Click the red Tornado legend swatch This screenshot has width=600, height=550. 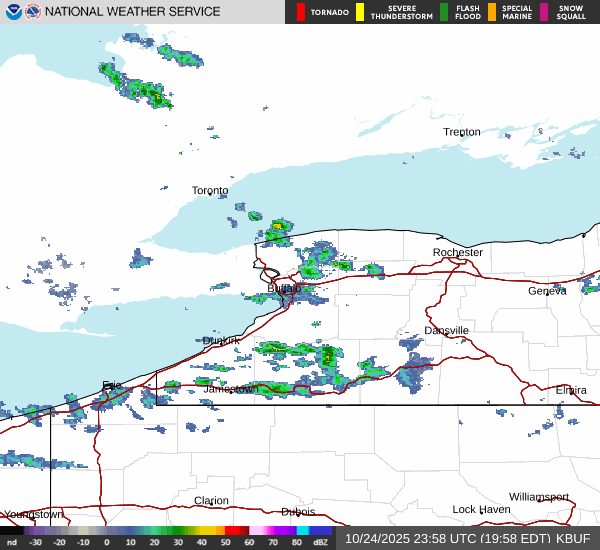[300, 12]
